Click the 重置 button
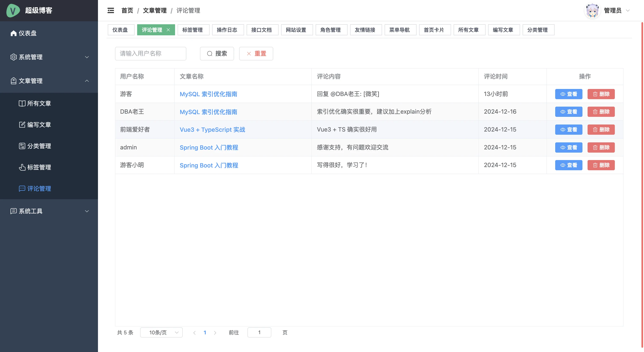 256,53
